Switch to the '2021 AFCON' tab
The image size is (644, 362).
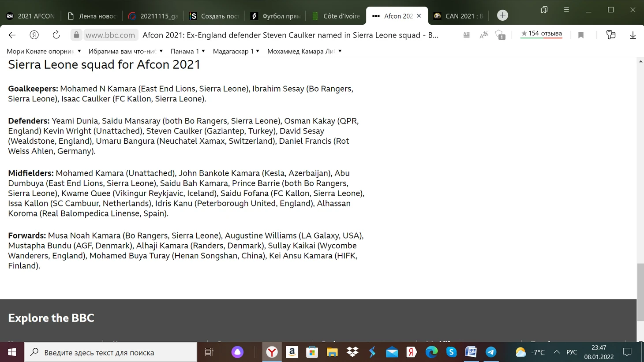(30, 16)
